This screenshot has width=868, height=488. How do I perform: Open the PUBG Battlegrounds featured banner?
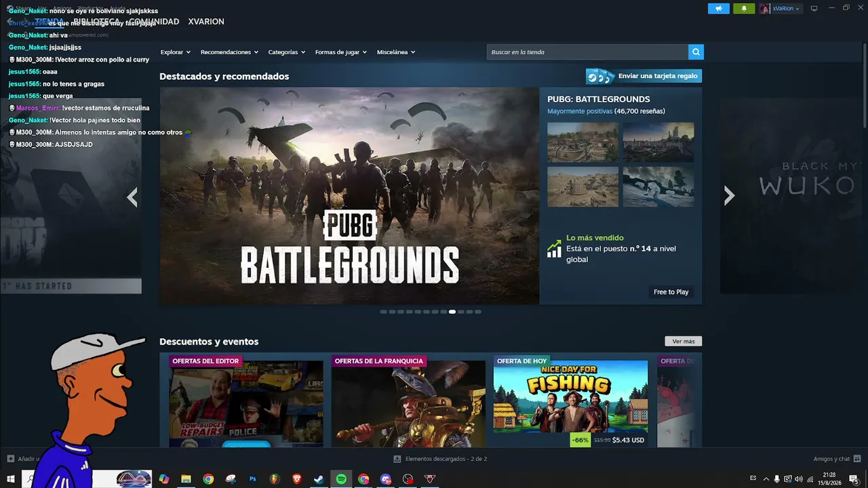349,196
